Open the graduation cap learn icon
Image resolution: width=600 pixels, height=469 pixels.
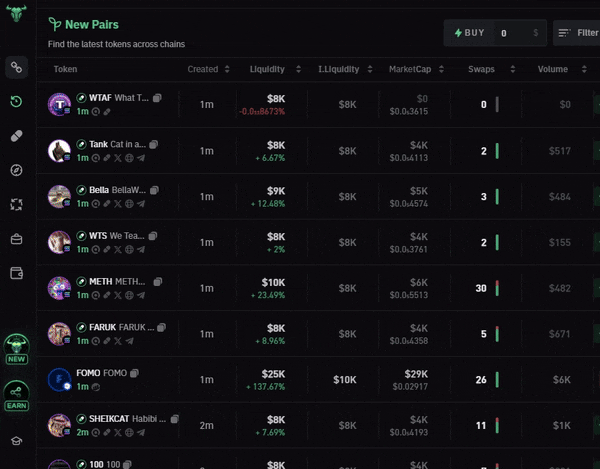pyautogui.click(x=16, y=441)
